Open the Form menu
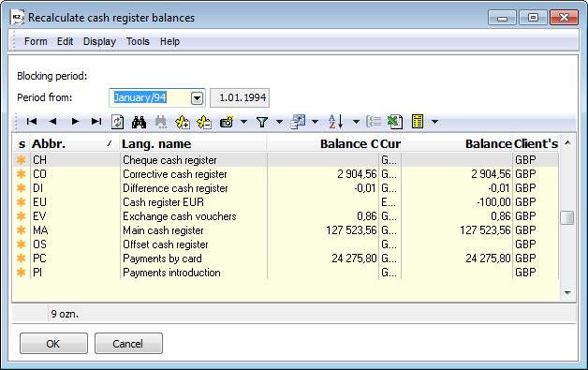The width and height of the screenshot is (588, 370). (x=36, y=41)
